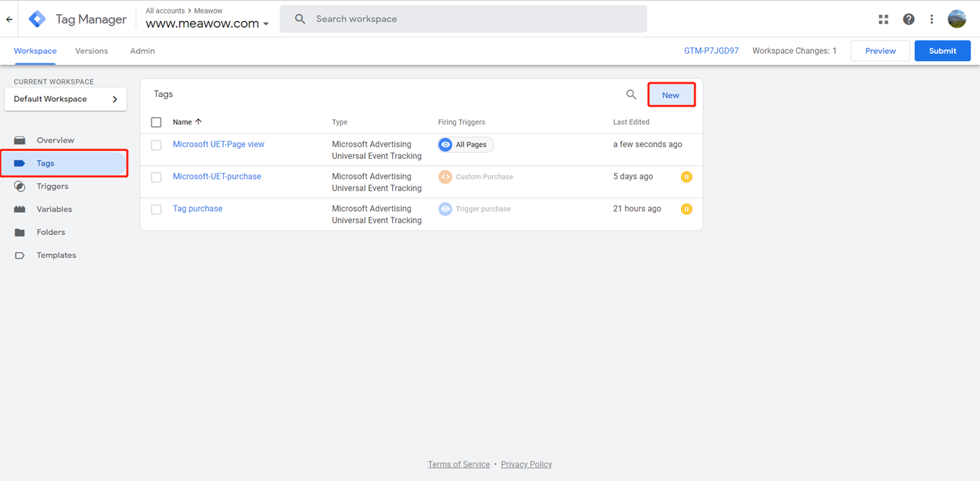Click into the Search workspace field
This screenshot has width=980, height=481.
(x=463, y=19)
